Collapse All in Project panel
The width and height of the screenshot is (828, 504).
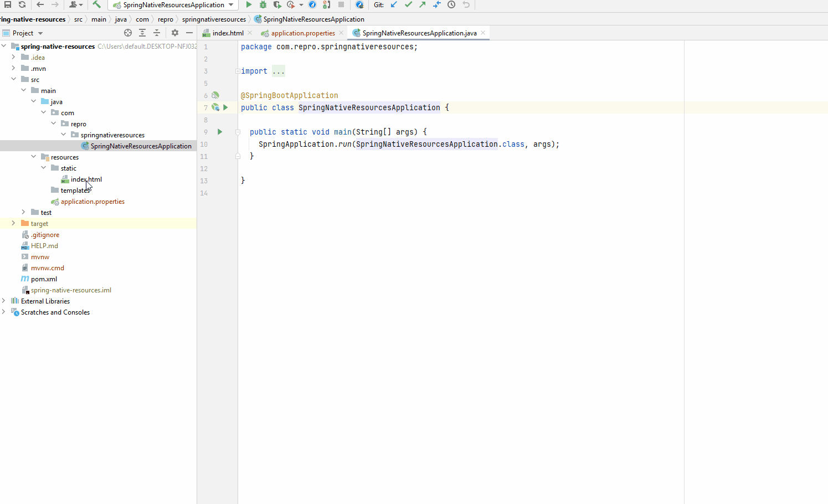point(157,33)
